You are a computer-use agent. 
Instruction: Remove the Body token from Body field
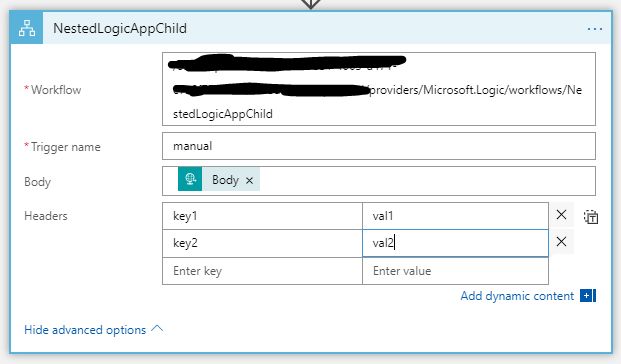pyautogui.click(x=249, y=181)
